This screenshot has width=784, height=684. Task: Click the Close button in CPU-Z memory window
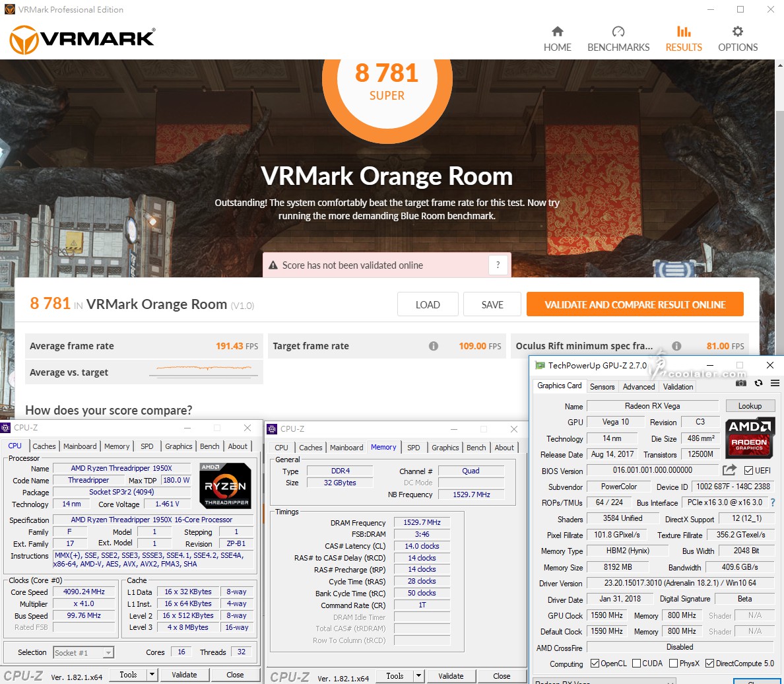(x=502, y=676)
